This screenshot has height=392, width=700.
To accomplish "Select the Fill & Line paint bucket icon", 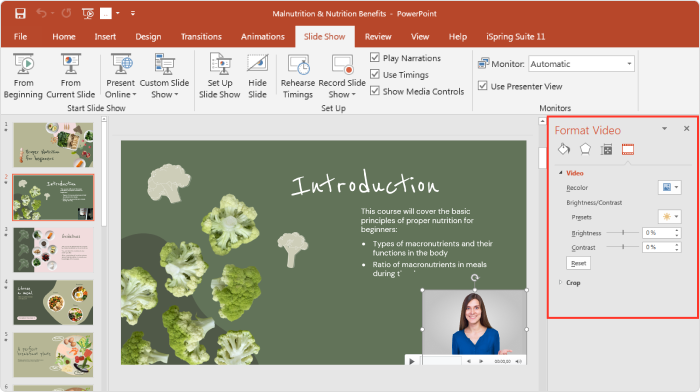I will pos(564,149).
